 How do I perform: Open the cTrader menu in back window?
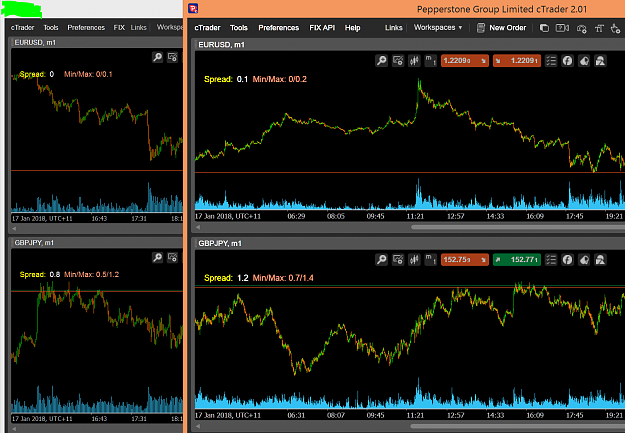[23, 28]
